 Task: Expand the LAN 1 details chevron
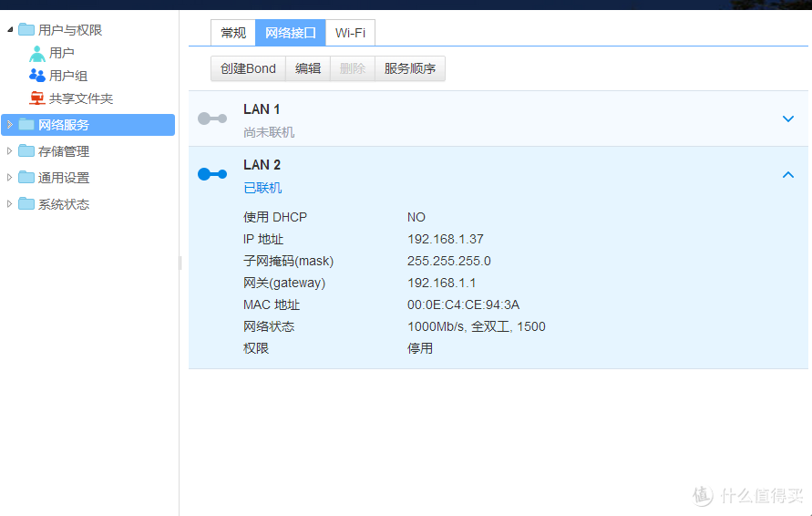coord(788,119)
